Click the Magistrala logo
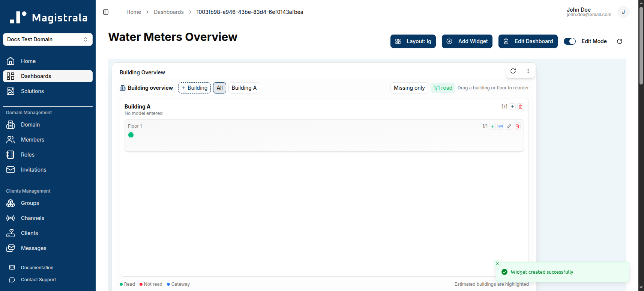This screenshot has height=291, width=644. (x=48, y=18)
